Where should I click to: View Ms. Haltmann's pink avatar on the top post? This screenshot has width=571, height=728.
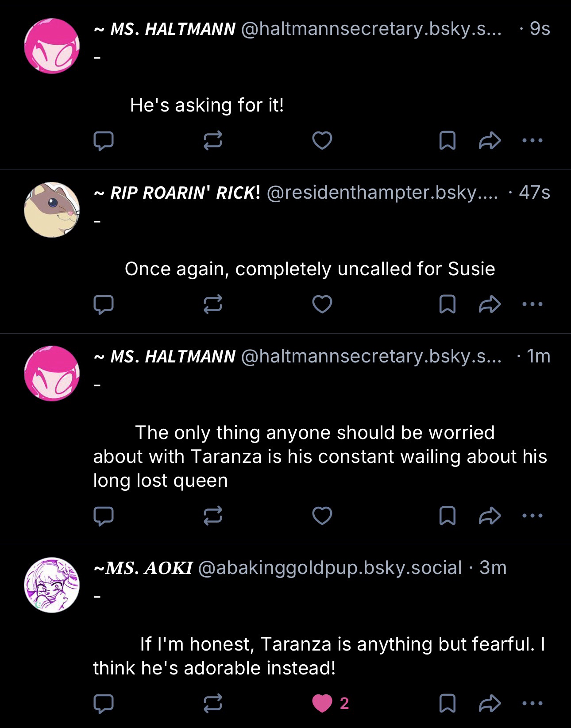click(x=52, y=46)
